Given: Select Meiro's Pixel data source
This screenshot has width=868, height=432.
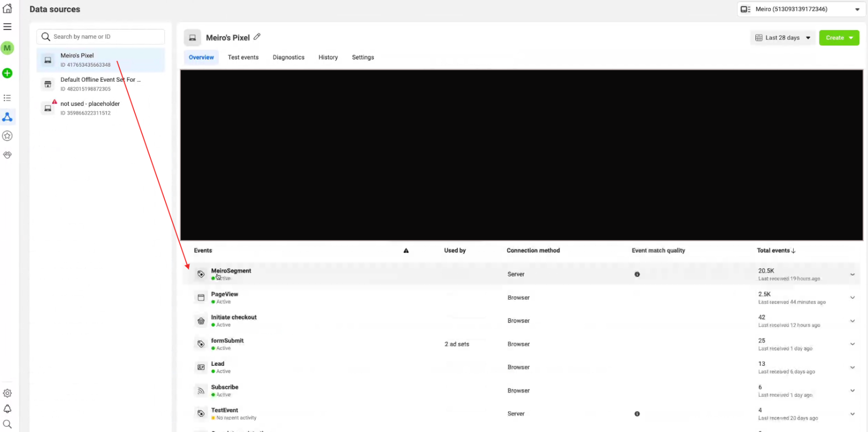Looking at the screenshot, I should point(101,60).
